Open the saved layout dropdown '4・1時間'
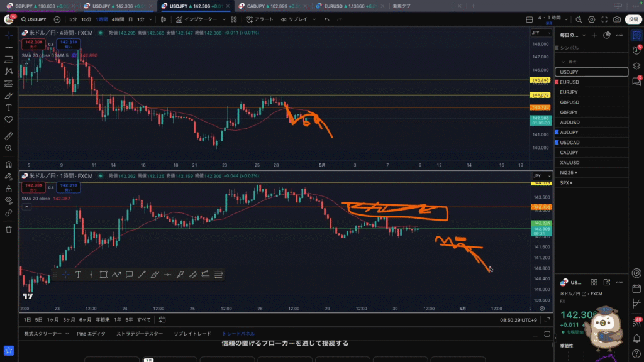Image resolution: width=644 pixels, height=362 pixels. (552, 19)
